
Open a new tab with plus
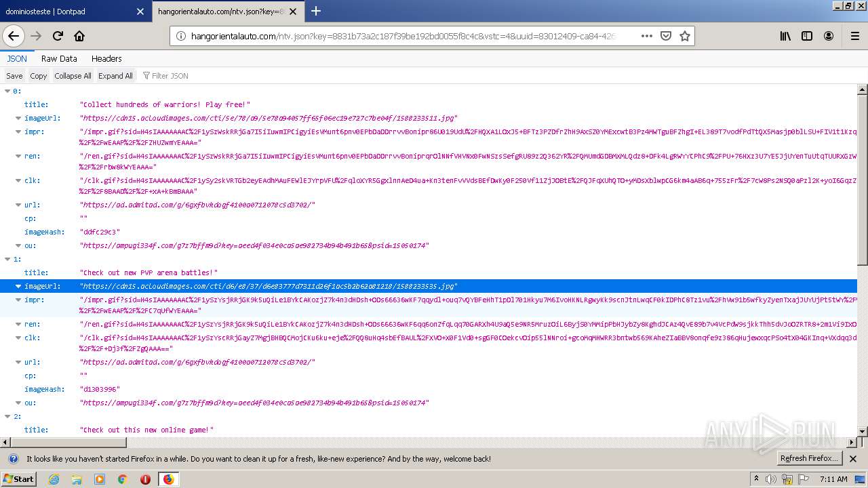point(316,11)
